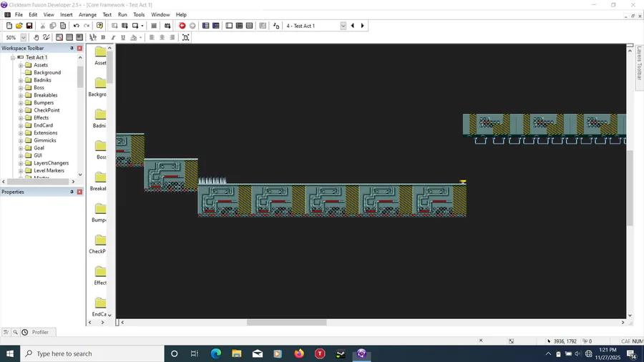The width and height of the screenshot is (644, 362).
Task: Open the Help contents icon
Action: [x=99, y=26]
